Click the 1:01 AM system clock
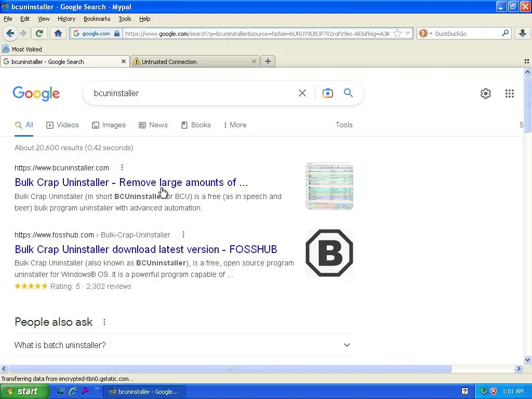The height and width of the screenshot is (399, 532). pos(513,391)
